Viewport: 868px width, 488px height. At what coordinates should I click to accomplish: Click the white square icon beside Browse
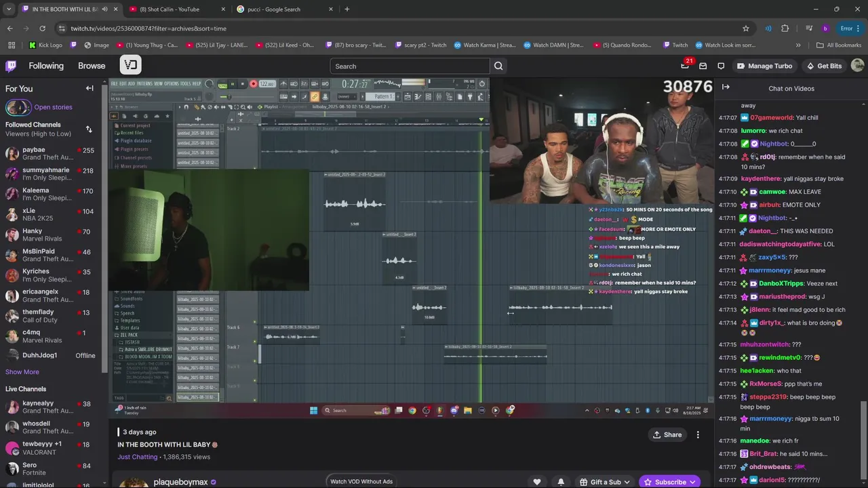[x=131, y=65]
